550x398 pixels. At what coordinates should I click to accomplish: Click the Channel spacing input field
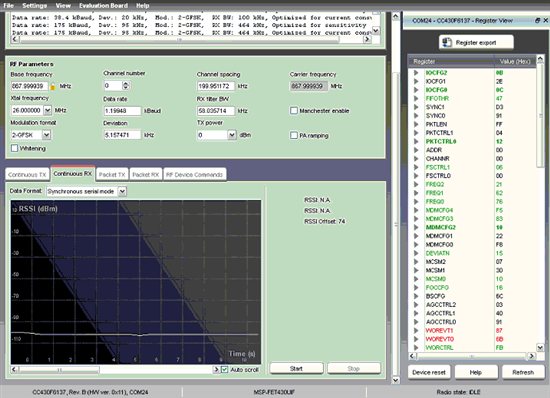[215, 86]
